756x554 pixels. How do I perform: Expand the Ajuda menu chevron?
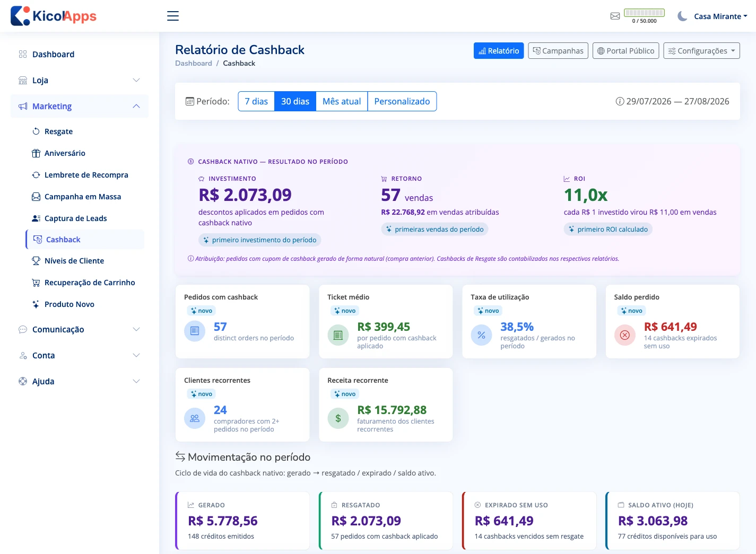136,381
